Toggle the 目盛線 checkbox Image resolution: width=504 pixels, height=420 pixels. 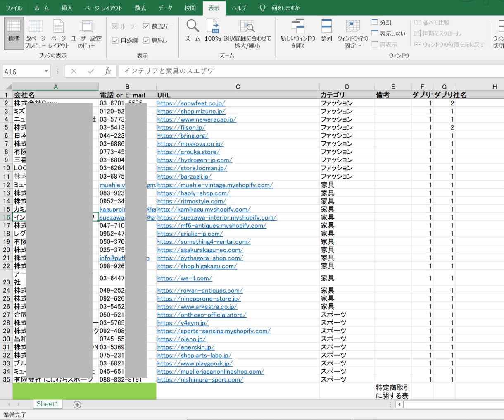coord(115,41)
